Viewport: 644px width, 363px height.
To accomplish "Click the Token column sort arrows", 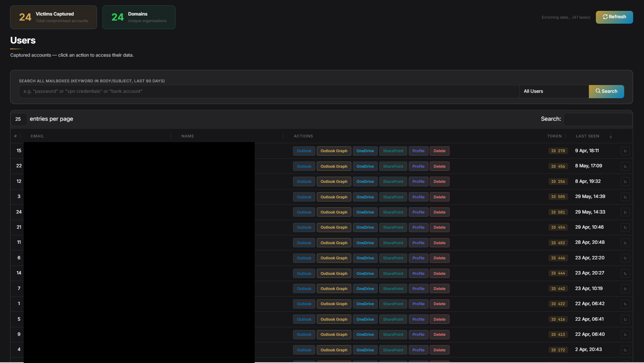I will [x=566, y=136].
